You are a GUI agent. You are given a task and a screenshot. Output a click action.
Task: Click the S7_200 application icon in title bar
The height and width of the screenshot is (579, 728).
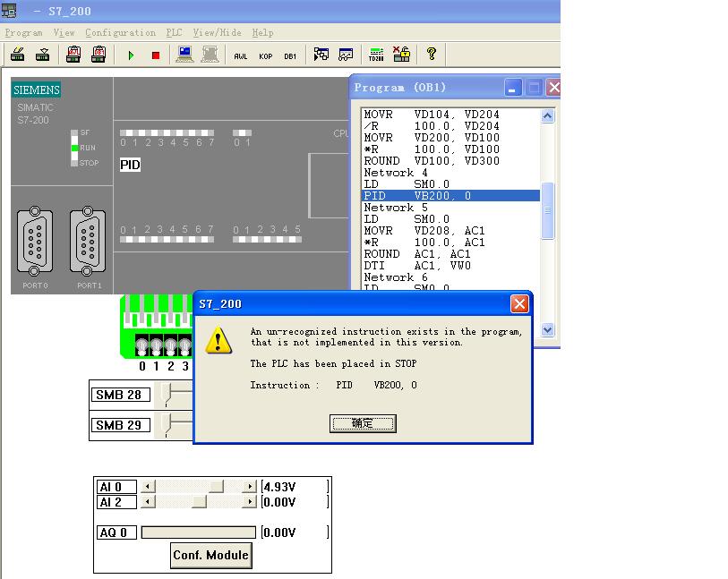tap(9, 10)
